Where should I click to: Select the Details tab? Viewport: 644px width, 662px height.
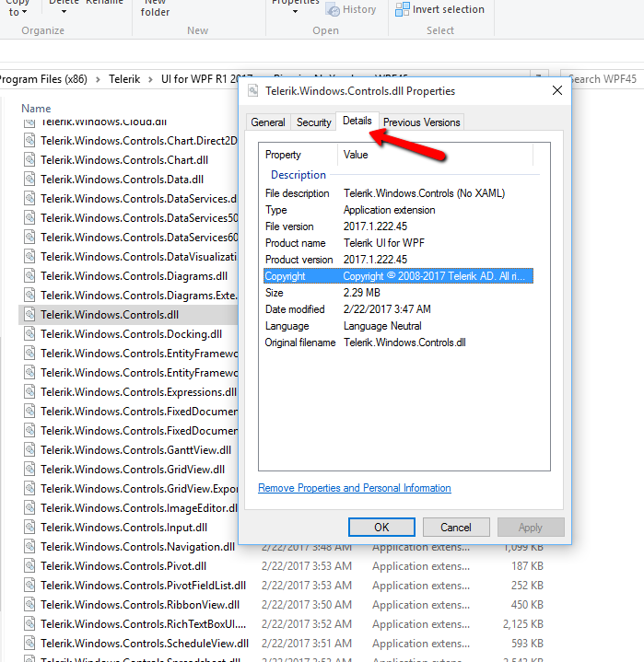point(357,121)
